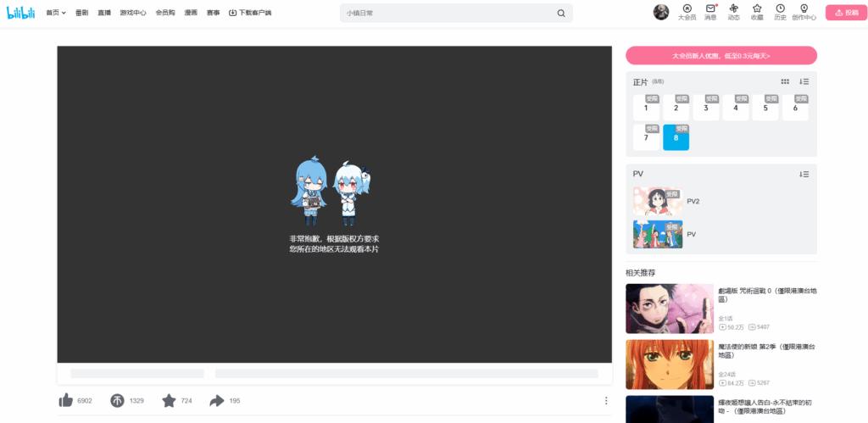Open the 番剧 navigation item
This screenshot has width=868, height=423.
click(81, 13)
